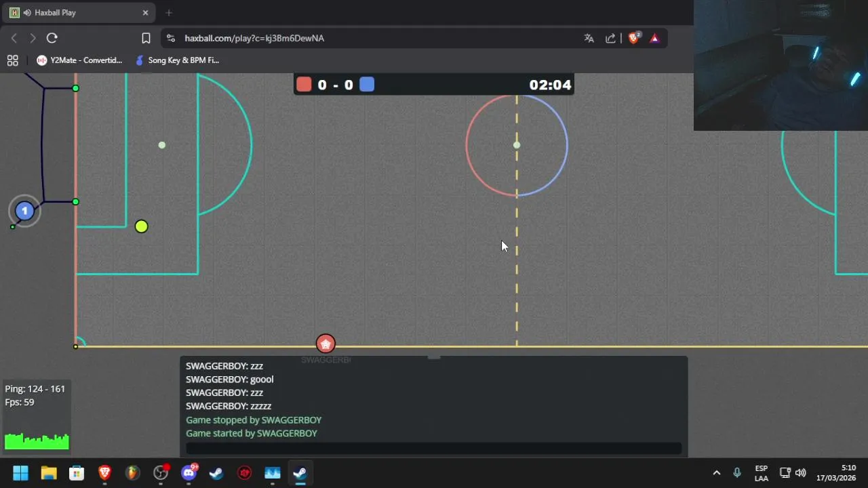Click the green ping graph

(x=37, y=441)
